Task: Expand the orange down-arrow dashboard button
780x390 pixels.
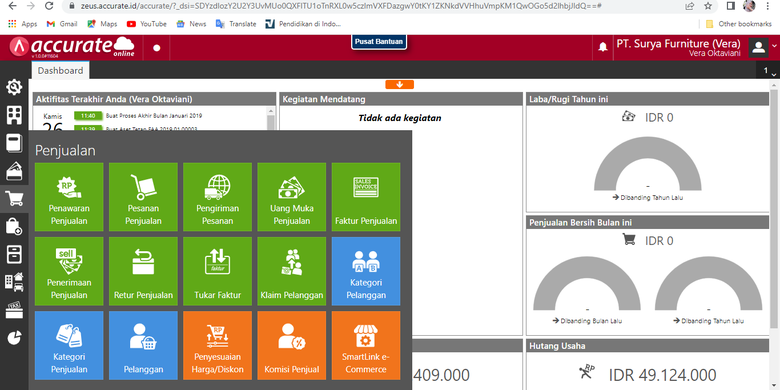Action: [x=399, y=85]
